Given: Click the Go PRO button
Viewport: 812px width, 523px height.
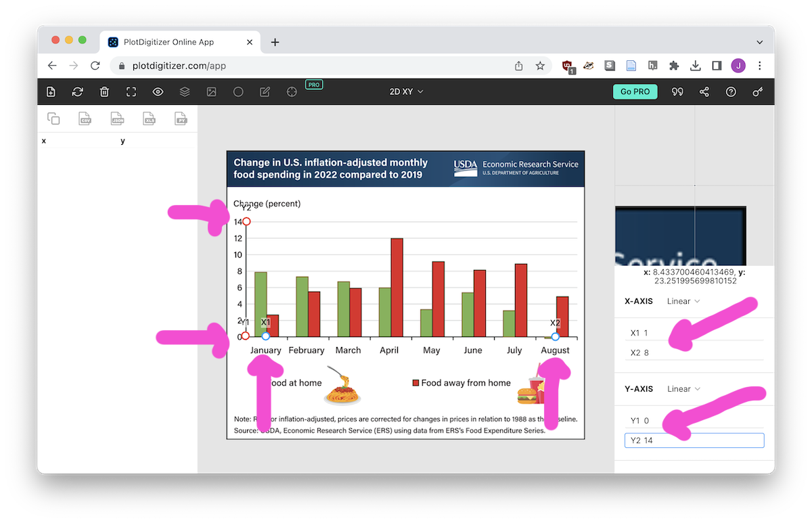Looking at the screenshot, I should click(635, 92).
